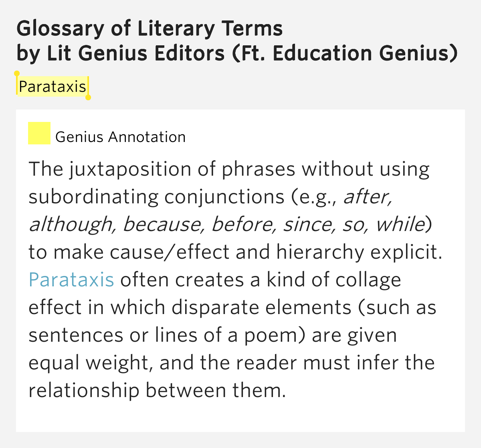Screen dimensions: 481x448
Task: Click the top-left yellow selection handle on Parataxis
Action: point(16,74)
